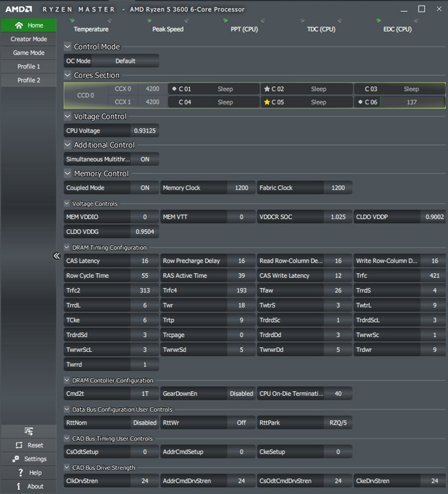Collapse CAD Bus Drive Strength subsection
The height and width of the screenshot is (494, 448).
click(67, 467)
